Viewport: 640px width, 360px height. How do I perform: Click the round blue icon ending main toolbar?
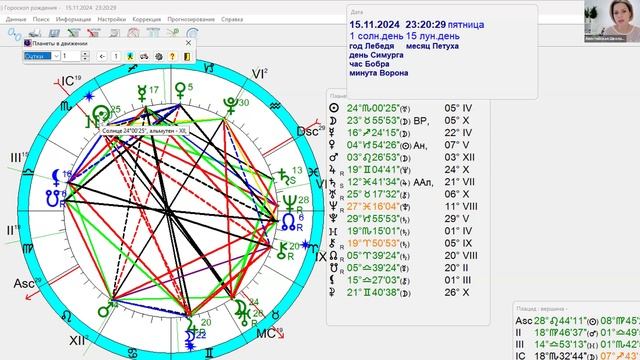pos(192,33)
